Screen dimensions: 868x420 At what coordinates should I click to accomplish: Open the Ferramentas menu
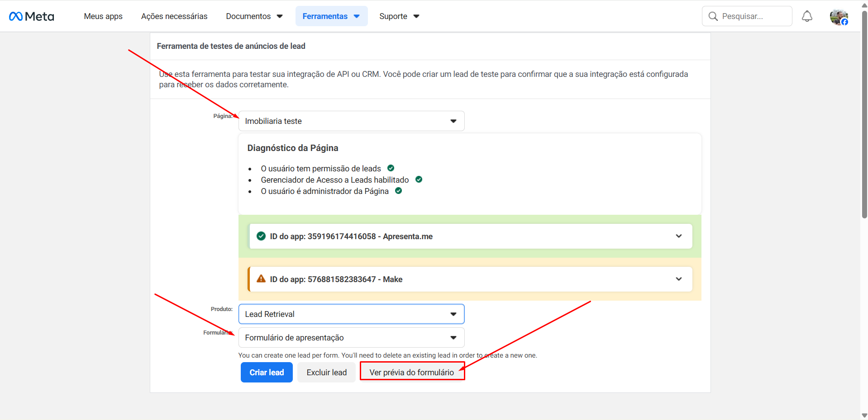pyautogui.click(x=331, y=16)
